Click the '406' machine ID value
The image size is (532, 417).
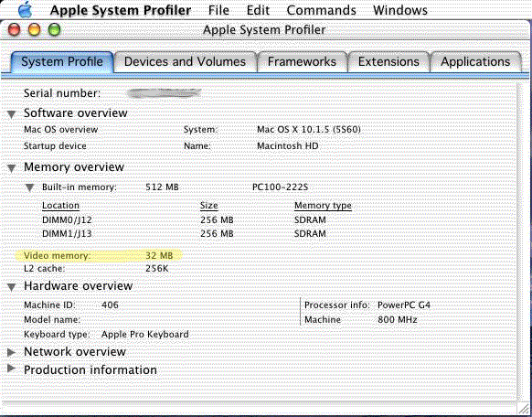coord(110,305)
